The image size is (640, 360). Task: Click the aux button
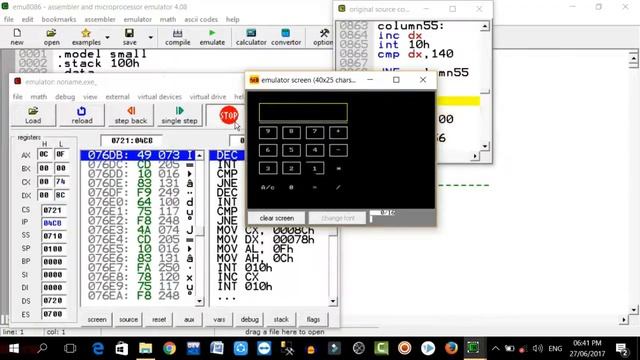tap(189, 320)
